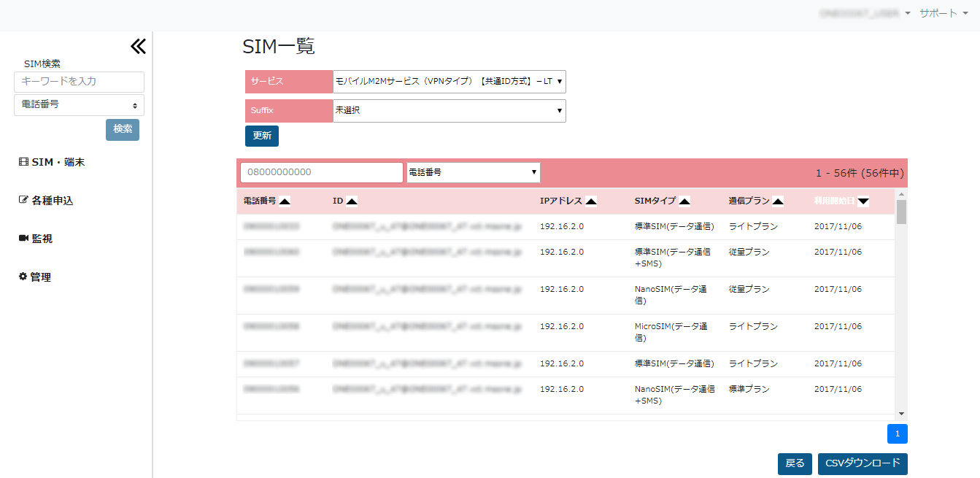Sort by SIMタイプ column arrow
Image resolution: width=980 pixels, height=478 pixels.
tap(684, 201)
